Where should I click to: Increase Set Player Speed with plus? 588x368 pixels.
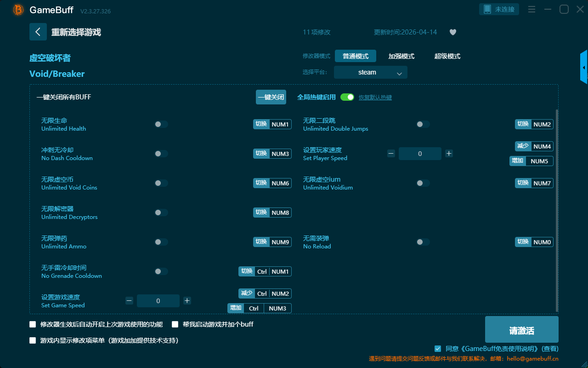pos(449,154)
